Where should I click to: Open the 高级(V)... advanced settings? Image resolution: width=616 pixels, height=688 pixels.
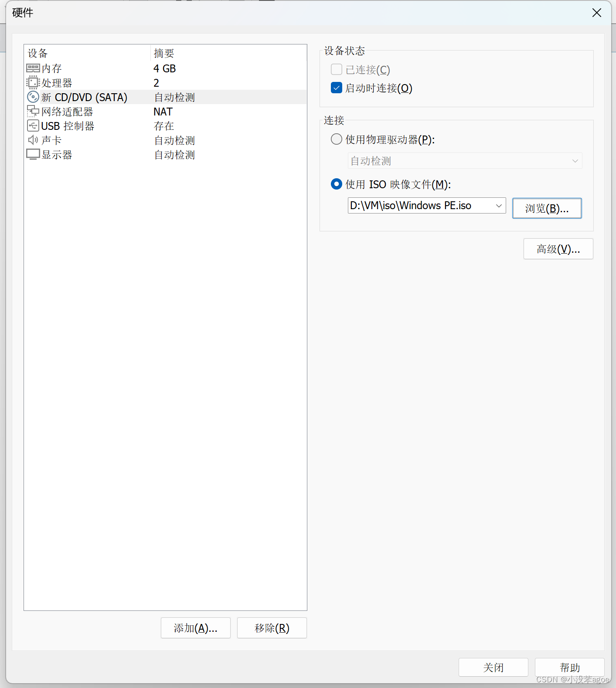pos(558,249)
